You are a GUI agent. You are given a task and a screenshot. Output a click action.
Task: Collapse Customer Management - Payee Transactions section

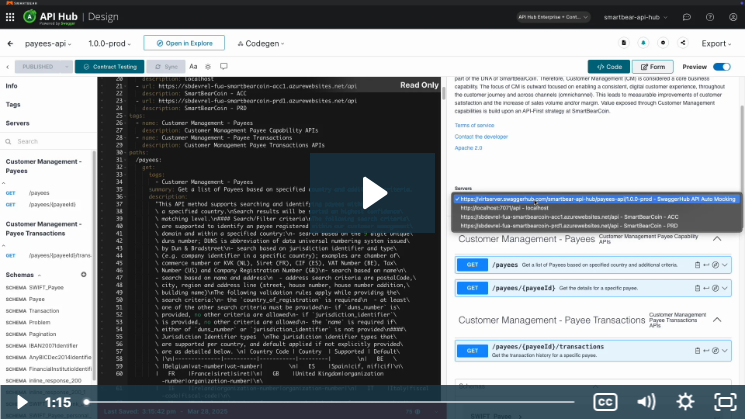click(717, 320)
